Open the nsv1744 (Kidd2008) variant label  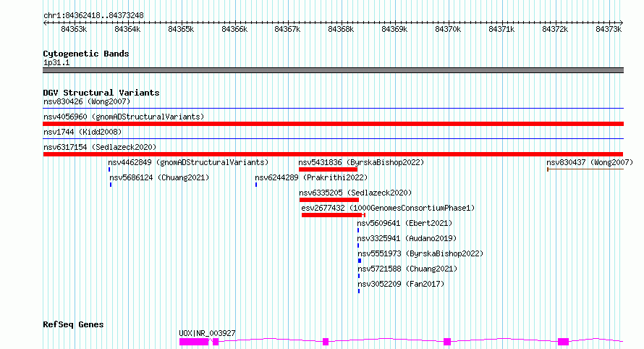pos(82,132)
